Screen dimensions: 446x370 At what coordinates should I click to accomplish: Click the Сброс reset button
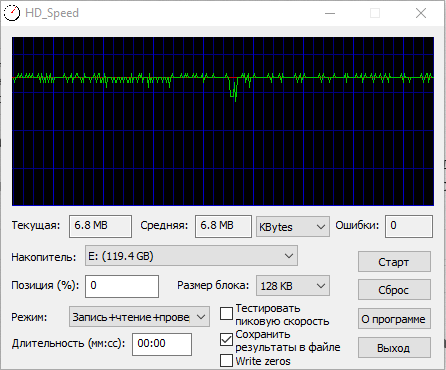coord(394,290)
